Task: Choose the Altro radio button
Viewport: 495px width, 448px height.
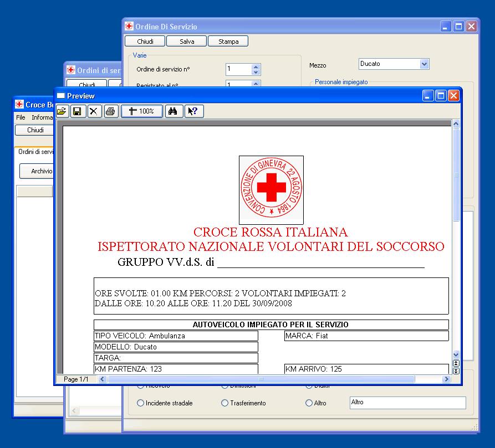Action: coord(309,403)
